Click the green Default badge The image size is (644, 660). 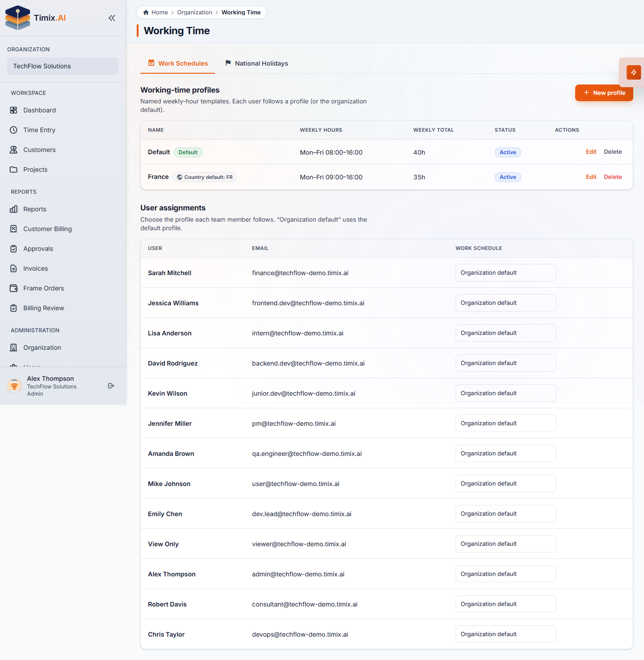tap(188, 152)
